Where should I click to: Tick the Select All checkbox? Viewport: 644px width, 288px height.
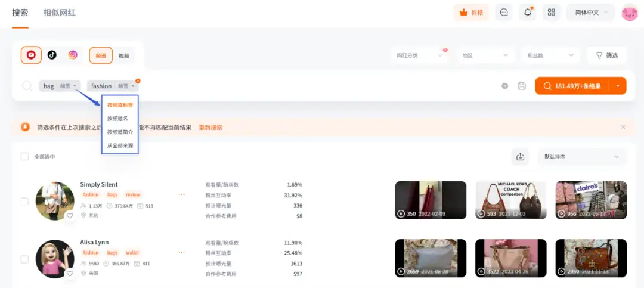tap(25, 157)
